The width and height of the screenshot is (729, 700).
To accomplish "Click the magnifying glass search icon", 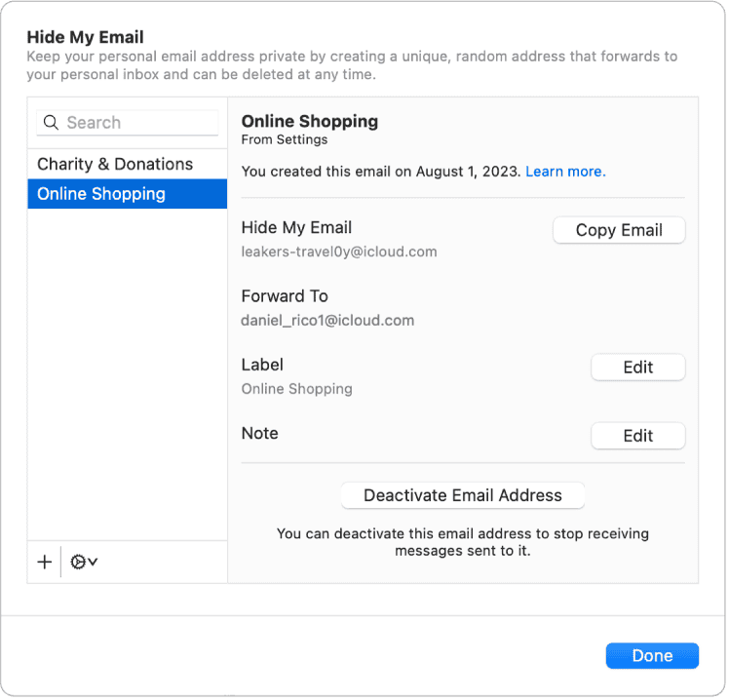I will [x=51, y=123].
